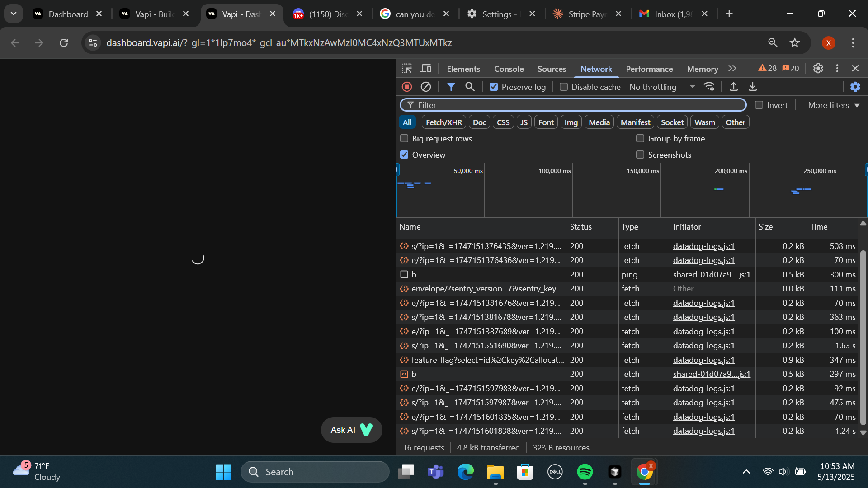Viewport: 868px width, 488px height.
Task: Toggle the device toolbar icon
Action: pos(426,69)
